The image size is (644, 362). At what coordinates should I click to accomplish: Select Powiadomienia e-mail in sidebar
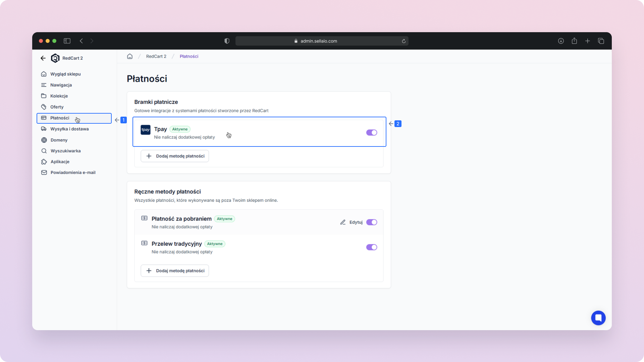click(73, 173)
